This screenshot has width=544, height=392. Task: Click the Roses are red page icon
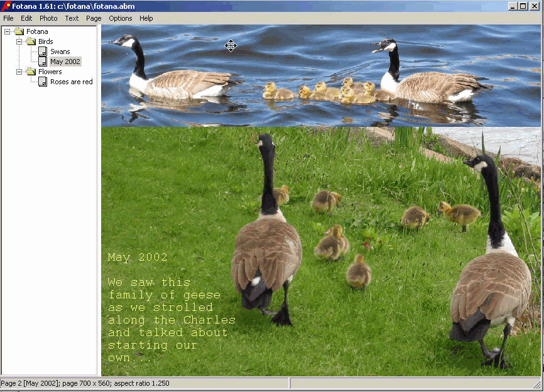43,82
